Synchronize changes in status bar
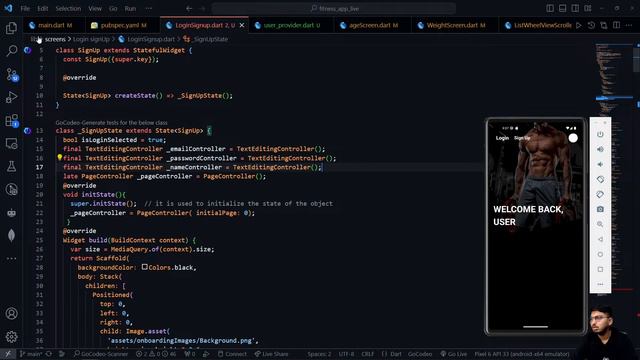The height and width of the screenshot is (360, 640). 49,354
